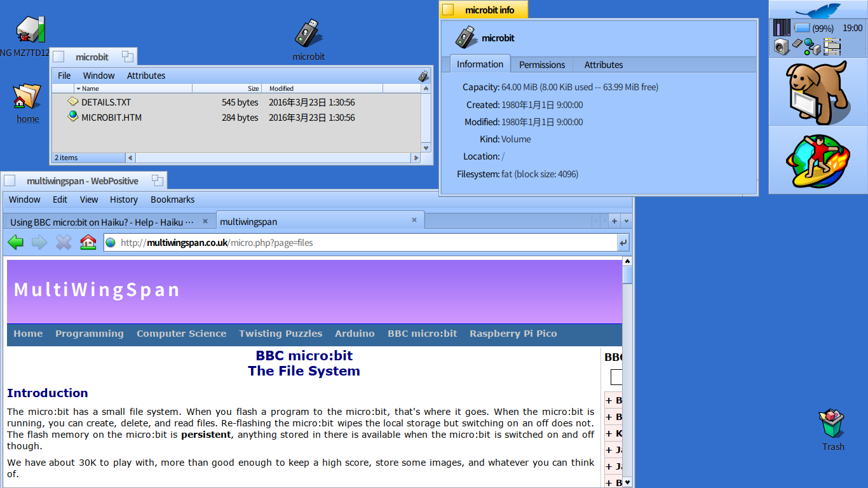Click the Home button in browser toolbar

click(x=88, y=242)
